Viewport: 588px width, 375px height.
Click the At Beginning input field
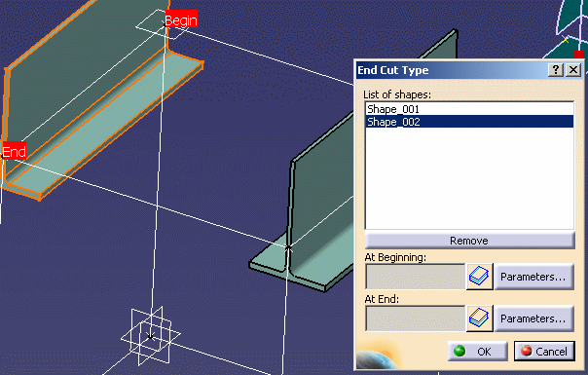pyautogui.click(x=415, y=277)
